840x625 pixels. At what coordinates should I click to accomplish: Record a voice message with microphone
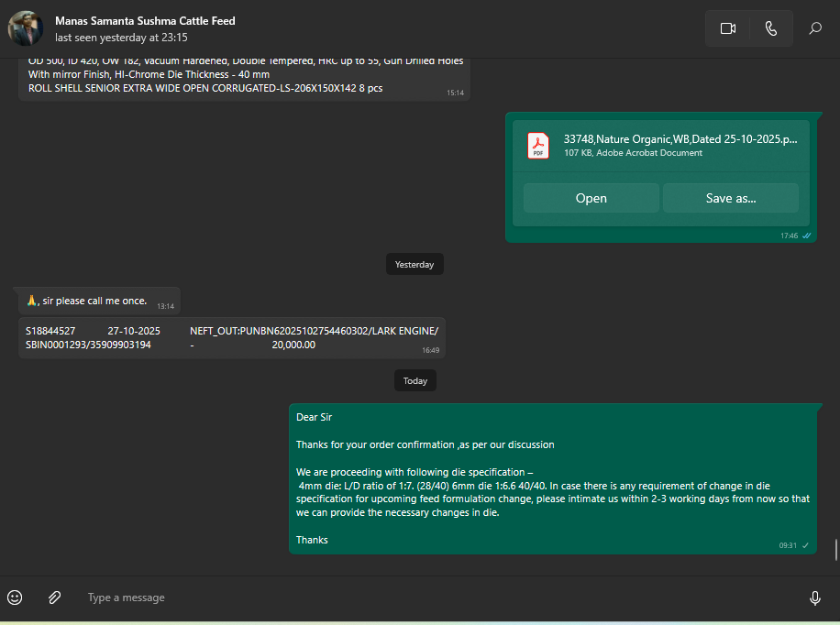814,598
